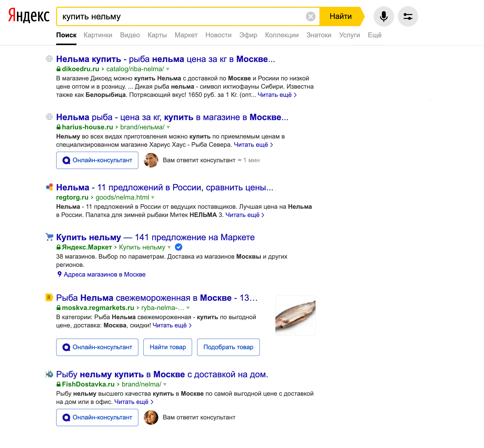Viewport: 484px width, 448px height.
Task: Click the regtorg.ru colored favicon
Action: 49,187
